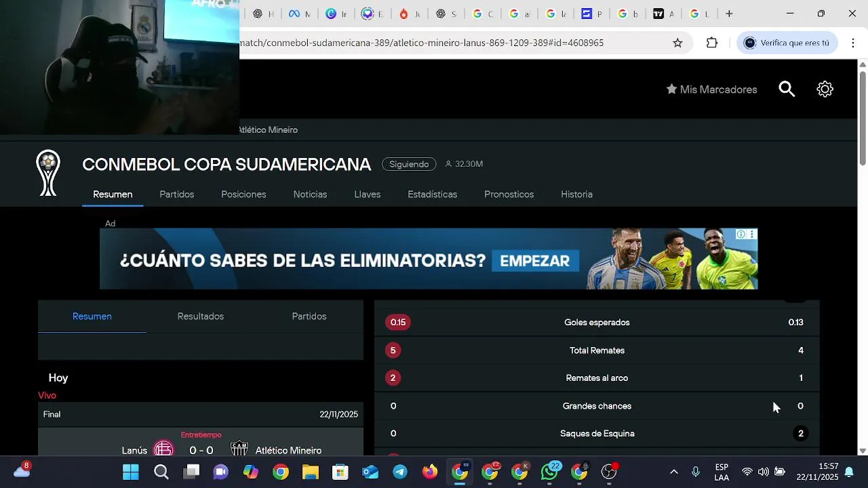Open the Historia tab
This screenshot has height=488, width=868.
576,195
